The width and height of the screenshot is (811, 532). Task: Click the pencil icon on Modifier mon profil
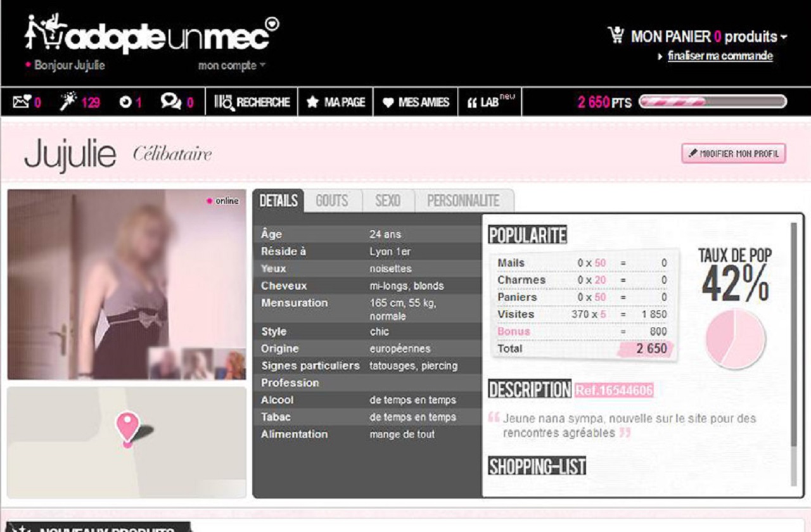point(693,154)
